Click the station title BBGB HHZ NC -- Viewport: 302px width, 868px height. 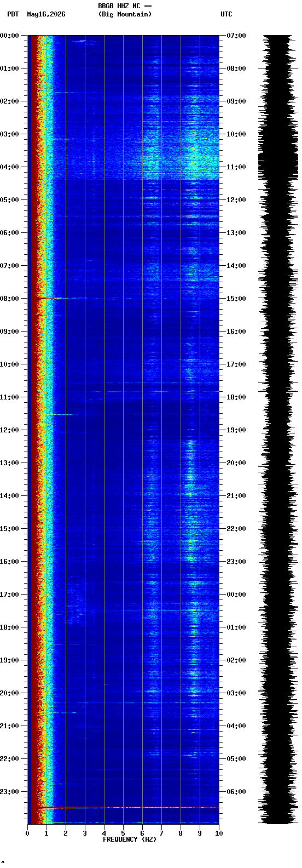[x=125, y=6]
